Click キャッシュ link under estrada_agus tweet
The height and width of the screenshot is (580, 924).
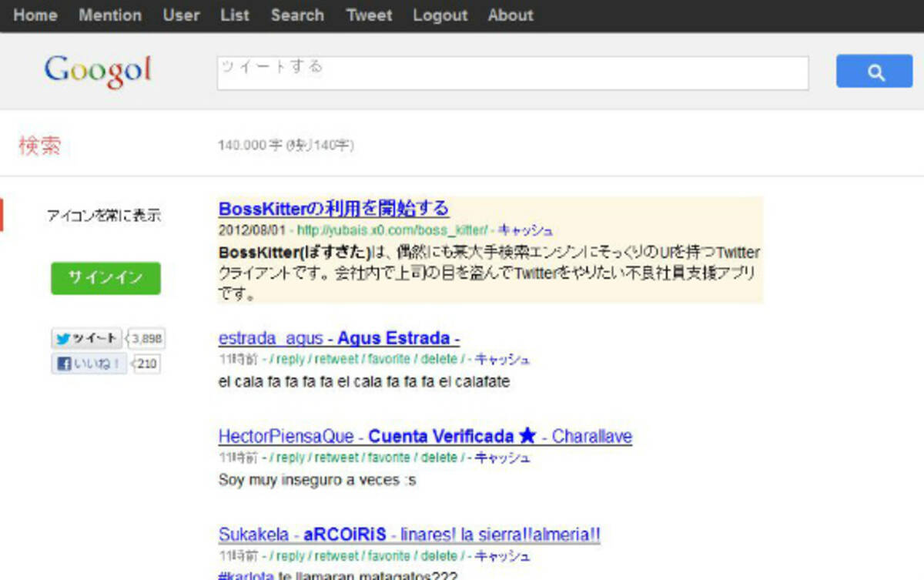point(502,359)
